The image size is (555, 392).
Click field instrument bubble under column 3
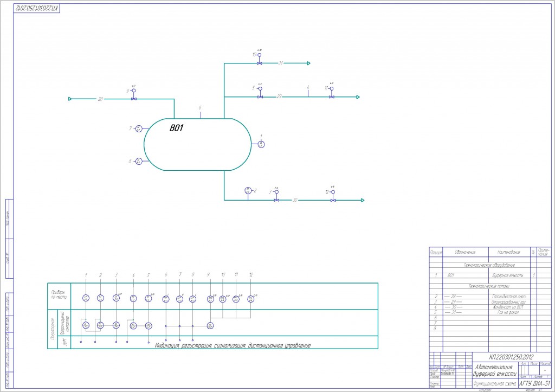tap(116, 298)
